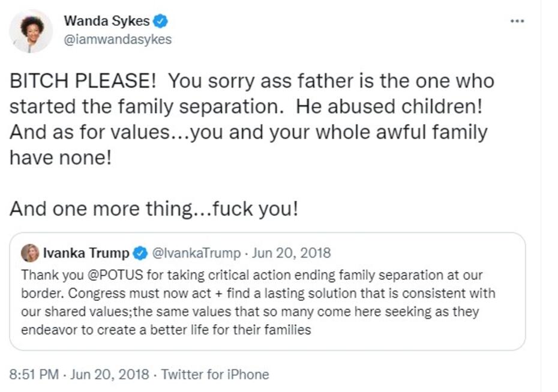Screen dimensions: 558x392
Task: Visit the @iamwandasykes handle
Action: (x=118, y=40)
